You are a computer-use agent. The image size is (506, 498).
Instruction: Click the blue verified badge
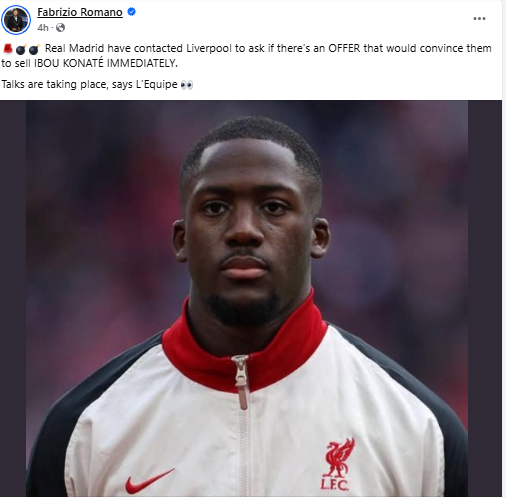(132, 12)
